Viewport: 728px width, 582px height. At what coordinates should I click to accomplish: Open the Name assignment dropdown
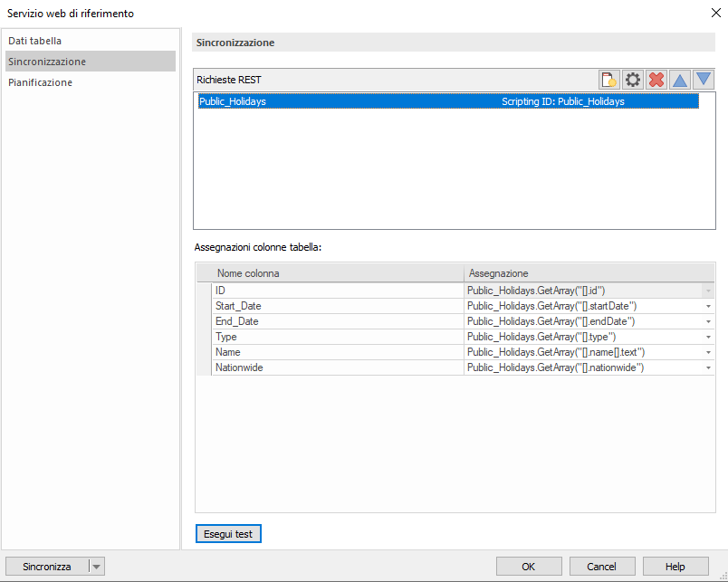(x=705, y=352)
